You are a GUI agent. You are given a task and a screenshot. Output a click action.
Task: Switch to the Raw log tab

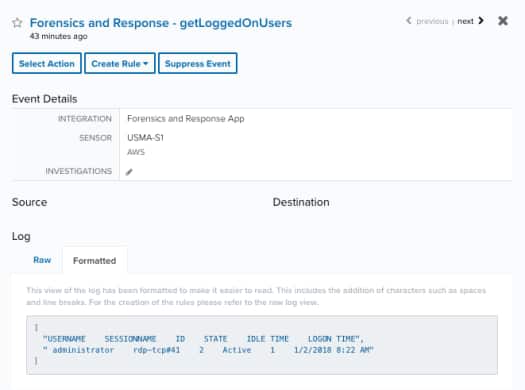(42, 260)
